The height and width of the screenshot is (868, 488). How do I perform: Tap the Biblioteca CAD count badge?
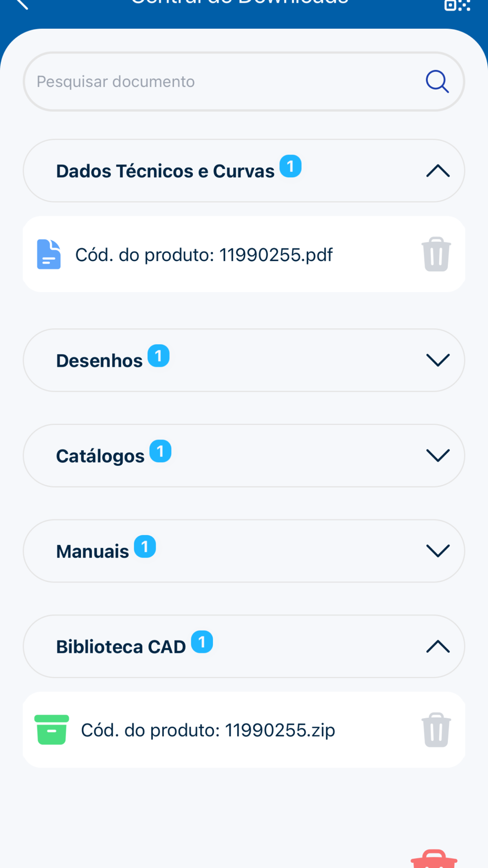pyautogui.click(x=202, y=642)
